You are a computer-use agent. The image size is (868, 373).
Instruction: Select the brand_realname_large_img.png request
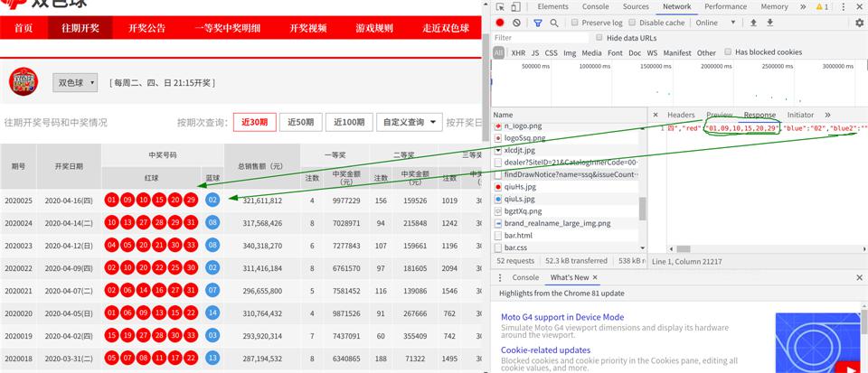[x=566, y=224]
